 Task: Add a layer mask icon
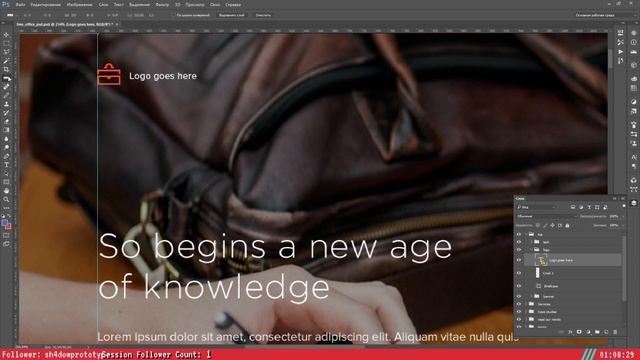tap(579, 332)
